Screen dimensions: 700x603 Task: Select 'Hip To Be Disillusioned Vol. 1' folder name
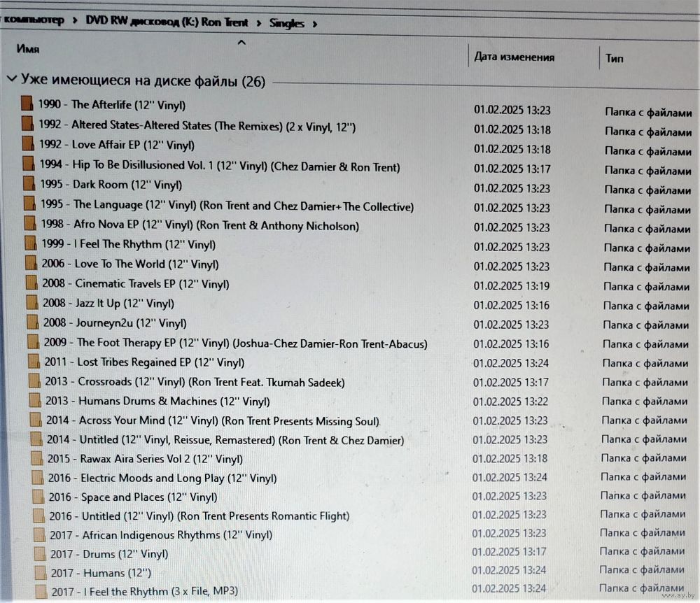coord(220,166)
